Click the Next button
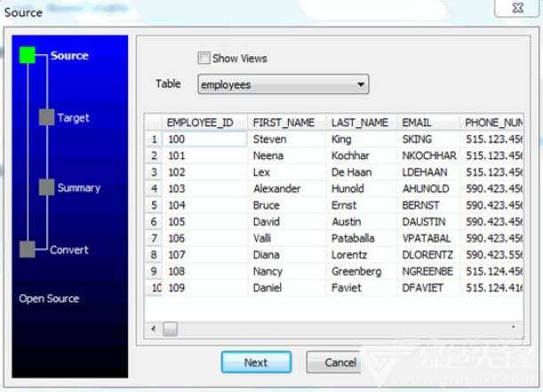 tap(256, 362)
